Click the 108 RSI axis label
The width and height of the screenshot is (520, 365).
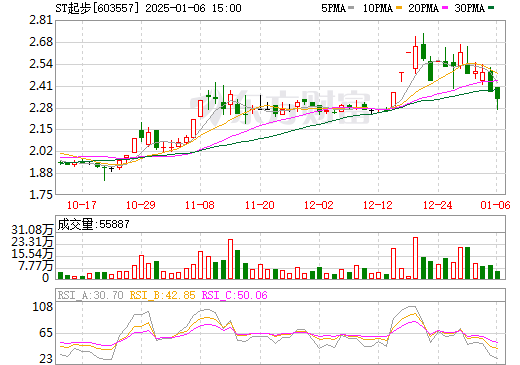click(x=43, y=307)
